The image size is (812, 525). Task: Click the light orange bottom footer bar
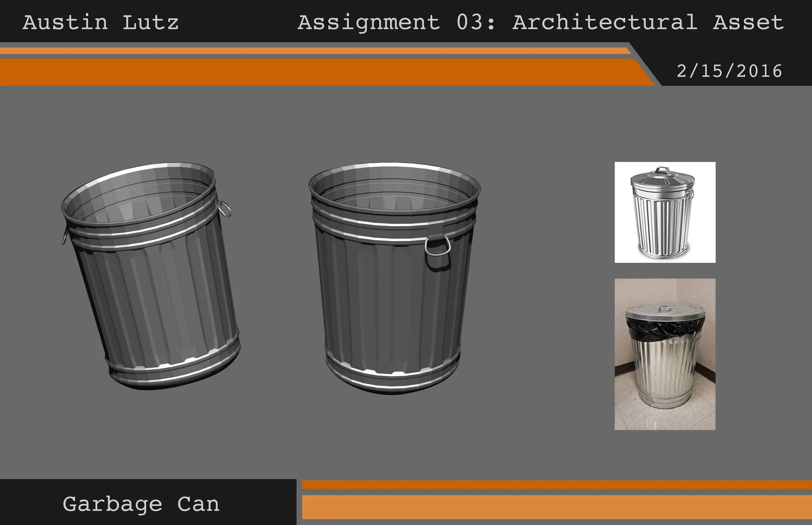(557, 507)
